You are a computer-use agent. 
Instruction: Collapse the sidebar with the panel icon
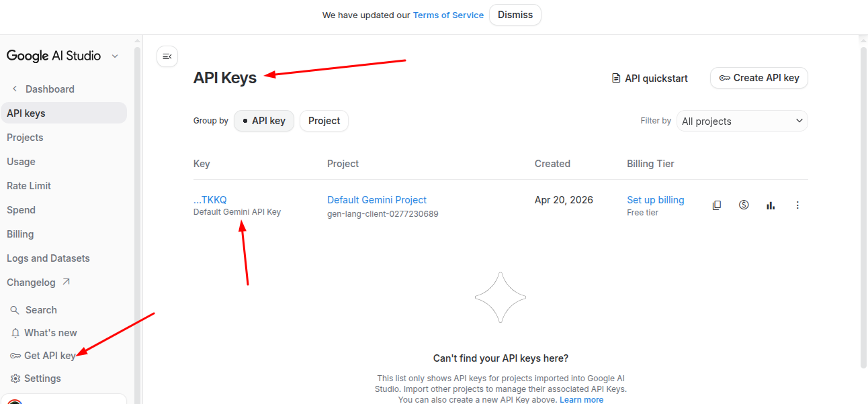point(167,56)
